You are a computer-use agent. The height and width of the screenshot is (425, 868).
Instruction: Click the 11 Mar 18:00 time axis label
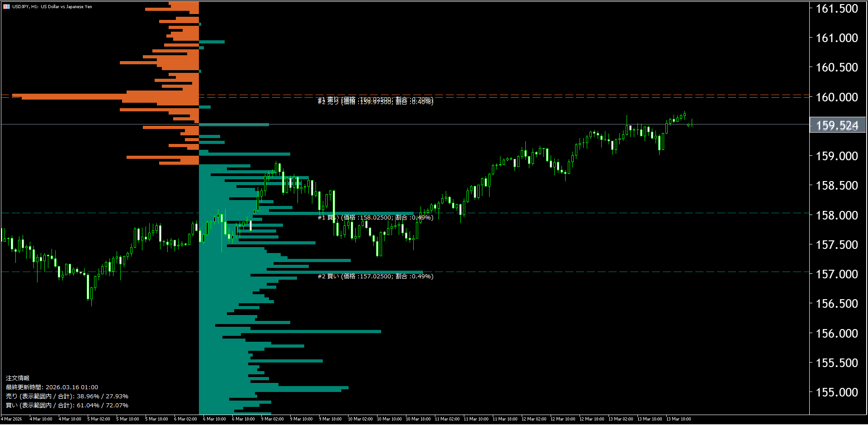click(505, 419)
